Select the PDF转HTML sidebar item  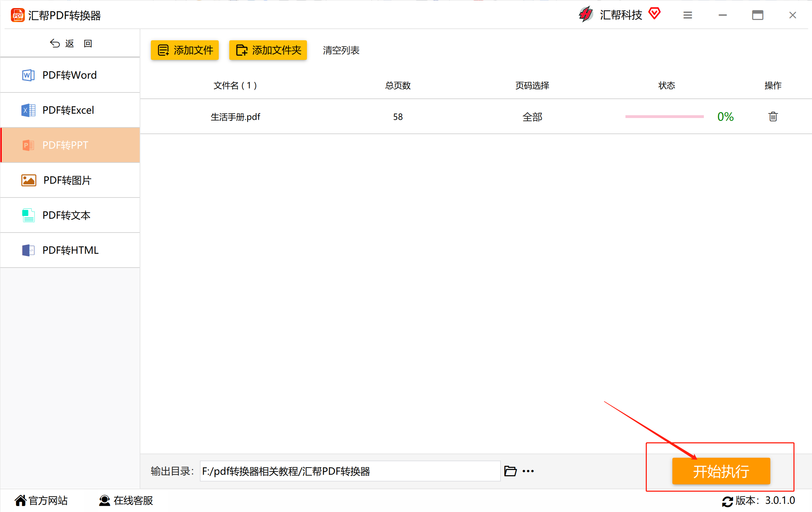pos(70,250)
